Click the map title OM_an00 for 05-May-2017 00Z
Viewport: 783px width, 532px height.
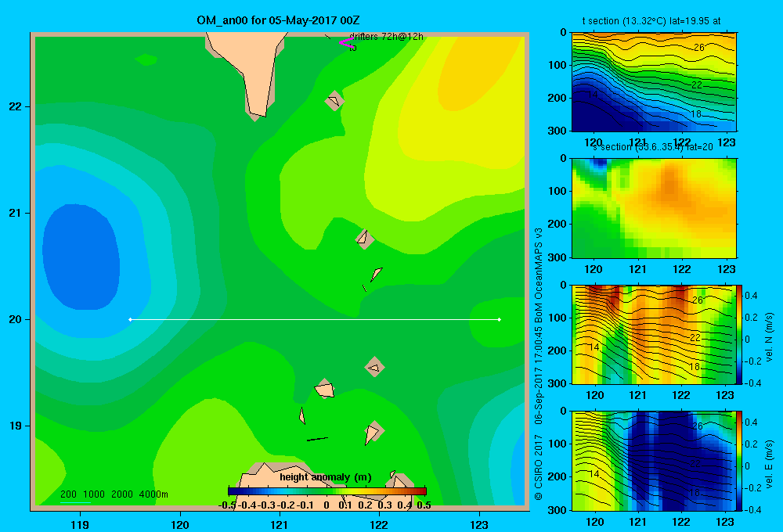point(278,20)
